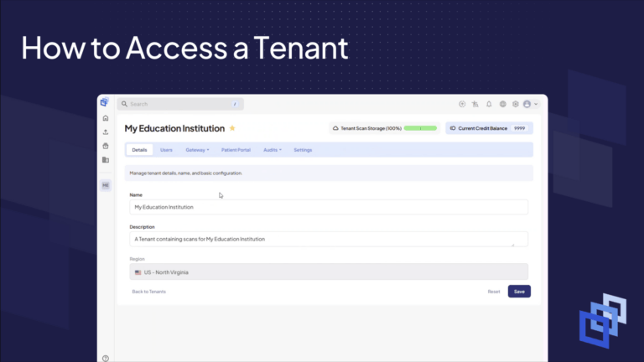Open the Home page from sidebar
Image resolution: width=644 pixels, height=362 pixels.
[106, 118]
